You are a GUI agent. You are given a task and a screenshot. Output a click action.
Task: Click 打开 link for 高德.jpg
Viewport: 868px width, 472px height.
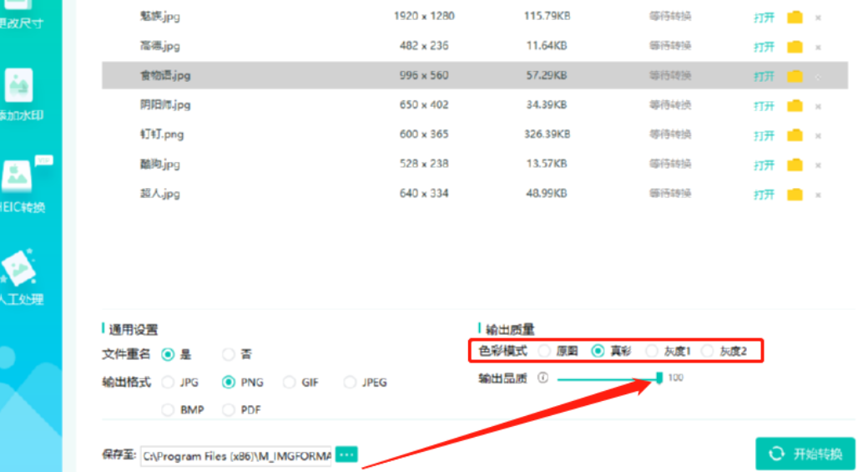764,47
